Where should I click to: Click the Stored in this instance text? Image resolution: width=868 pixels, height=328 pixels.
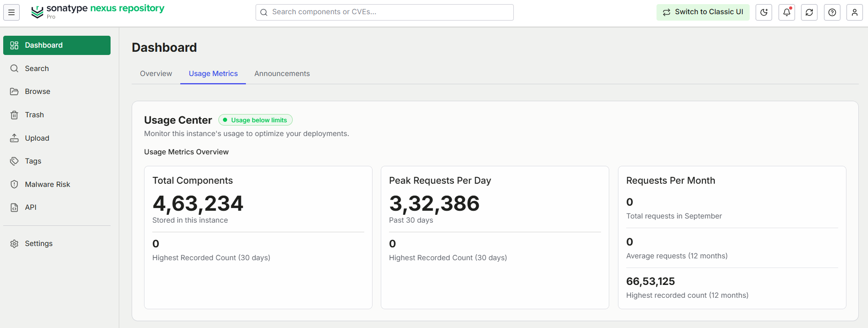[190, 220]
